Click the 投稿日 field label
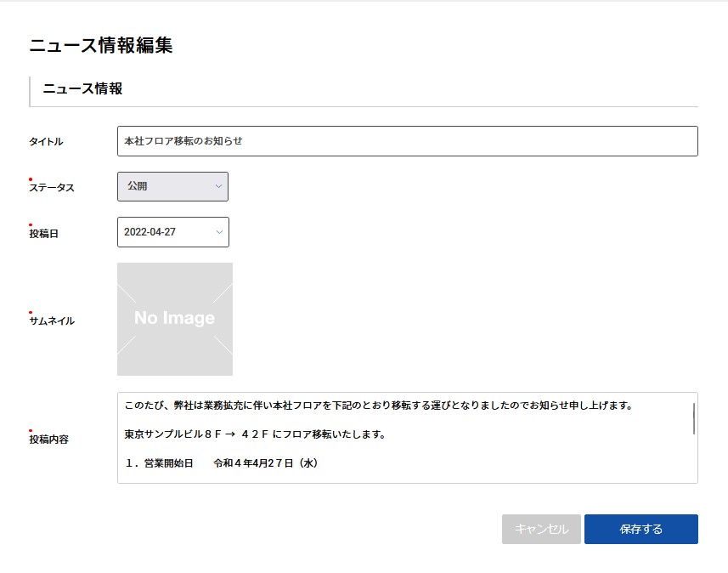The image size is (728, 573). (43, 234)
